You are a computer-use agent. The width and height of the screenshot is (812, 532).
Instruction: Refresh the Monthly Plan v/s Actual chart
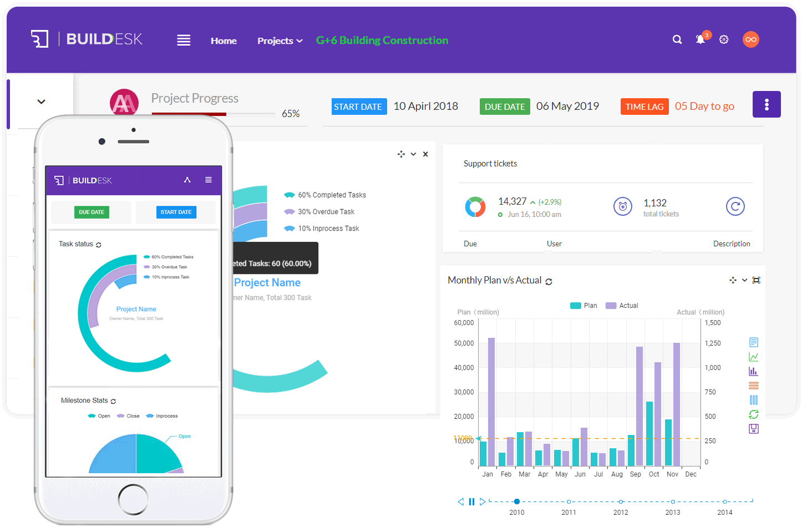pos(549,282)
